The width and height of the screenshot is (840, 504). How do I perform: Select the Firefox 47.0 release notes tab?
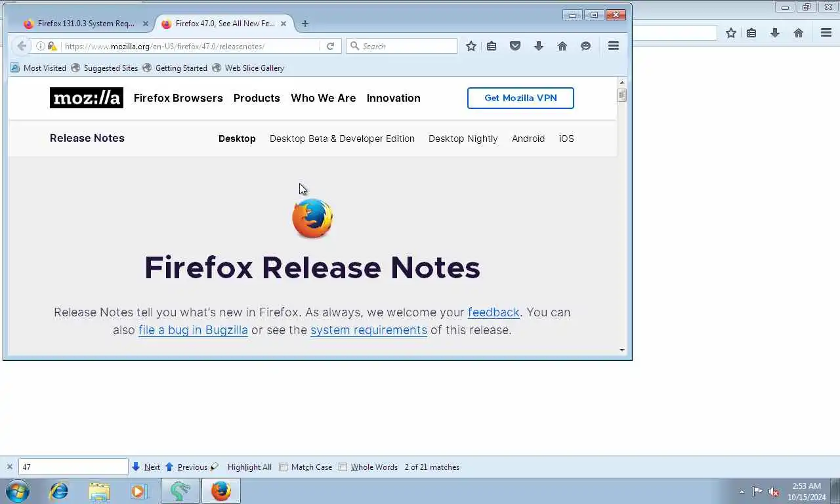click(x=225, y=24)
